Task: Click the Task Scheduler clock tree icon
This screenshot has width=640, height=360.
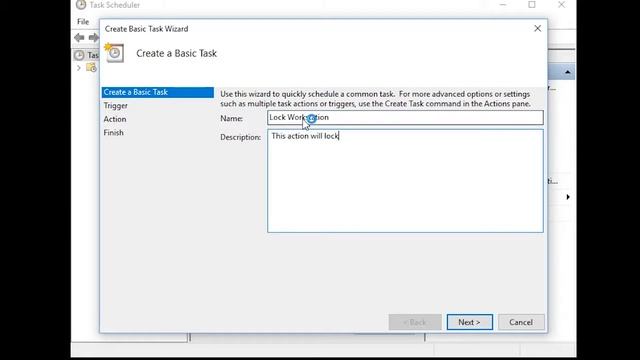Action: coord(79,55)
